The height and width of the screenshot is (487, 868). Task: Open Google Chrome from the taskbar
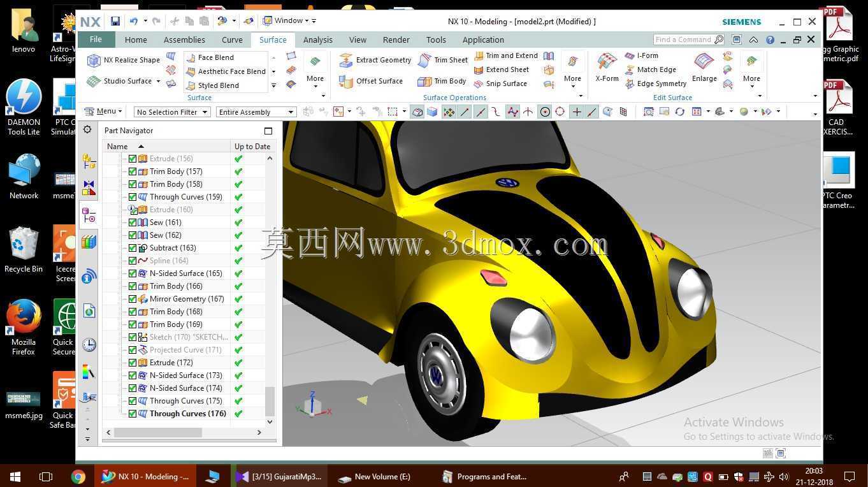(x=78, y=477)
